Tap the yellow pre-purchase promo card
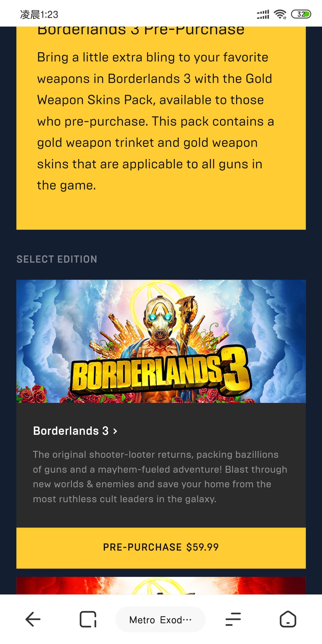 161,128
